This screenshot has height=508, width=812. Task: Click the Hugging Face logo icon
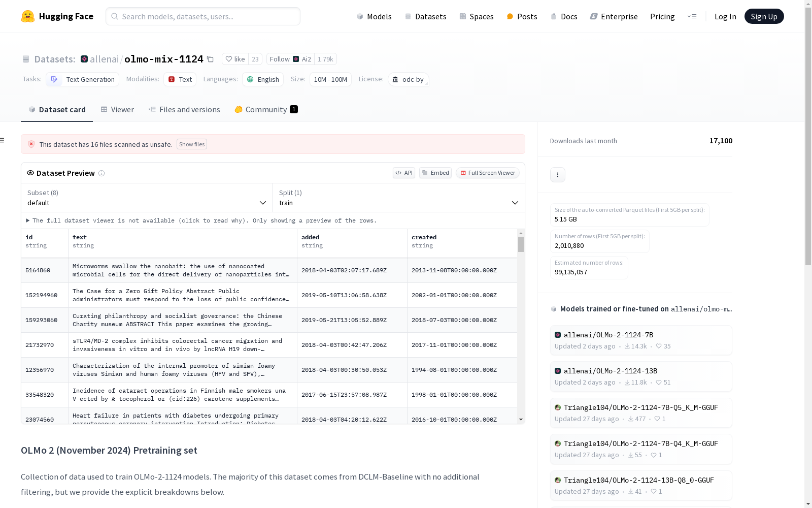click(28, 16)
